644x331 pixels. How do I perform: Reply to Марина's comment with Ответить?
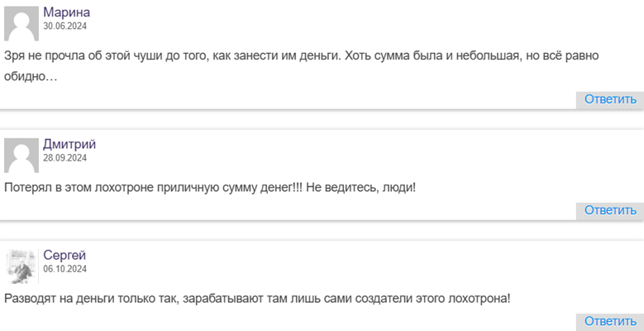tap(610, 99)
